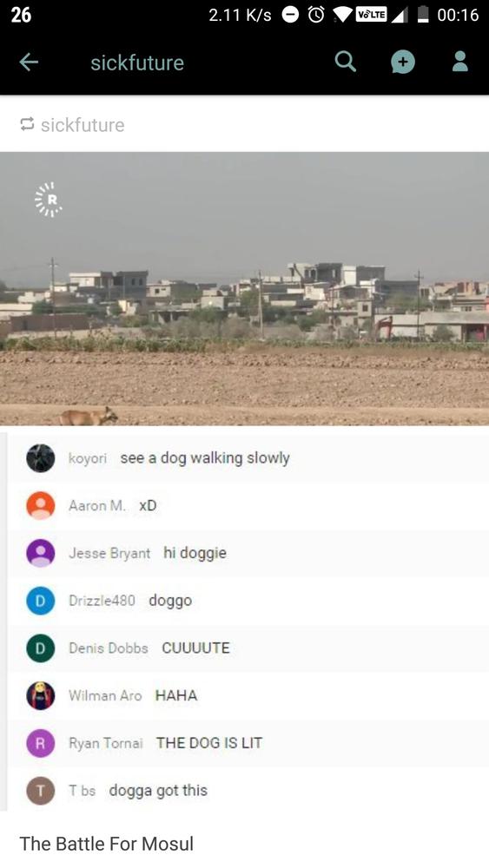Tap the new chat bubble plus icon

click(403, 62)
